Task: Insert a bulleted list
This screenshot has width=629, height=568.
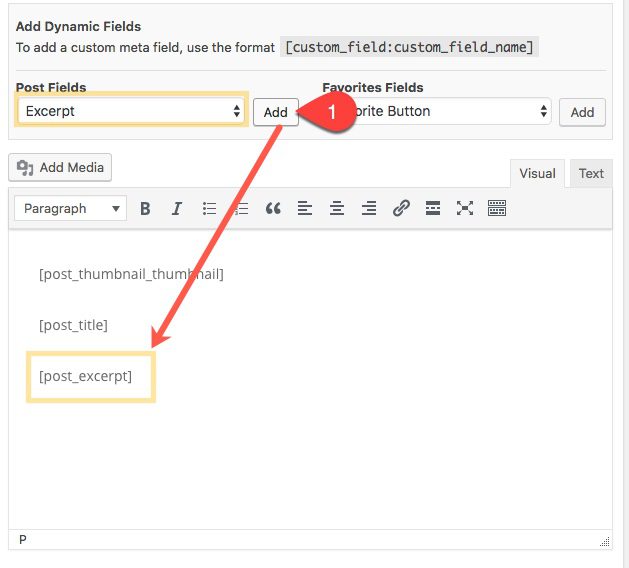Action: 209,209
